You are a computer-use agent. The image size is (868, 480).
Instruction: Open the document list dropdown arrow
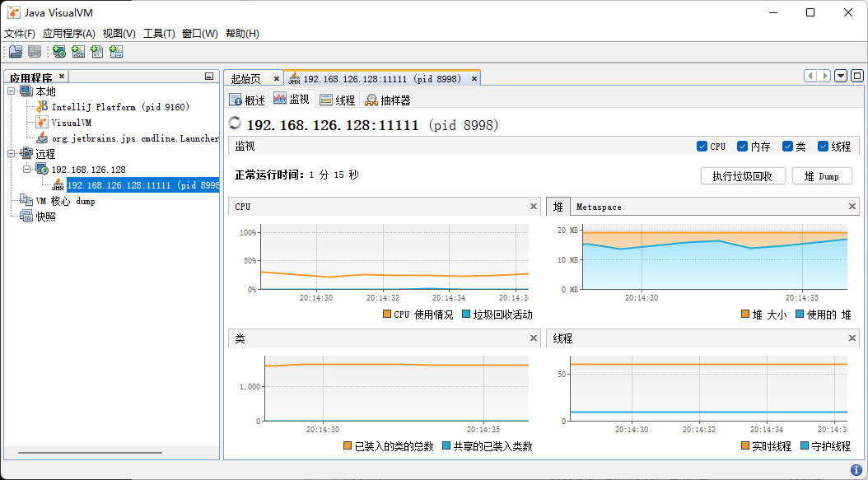click(841, 76)
